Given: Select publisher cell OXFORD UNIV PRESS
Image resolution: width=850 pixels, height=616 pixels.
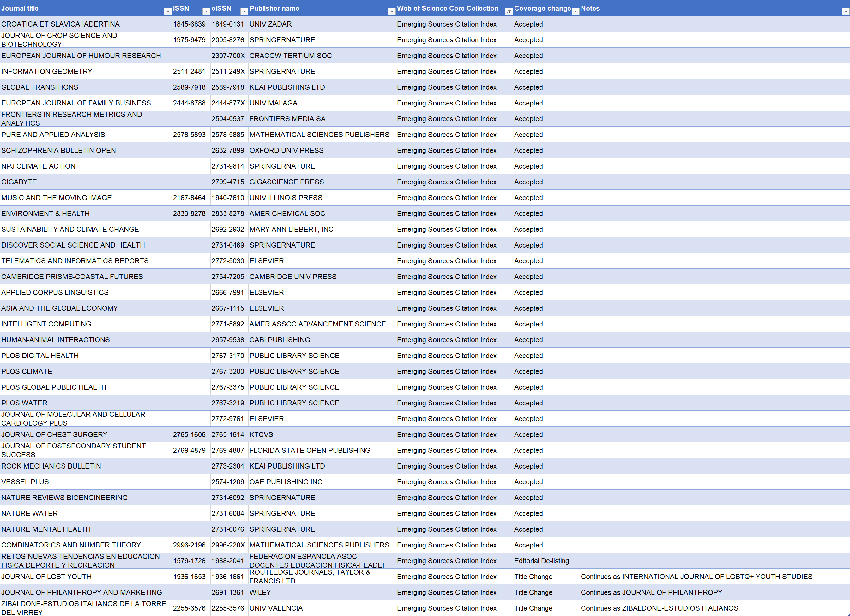Looking at the screenshot, I should 322,150.
